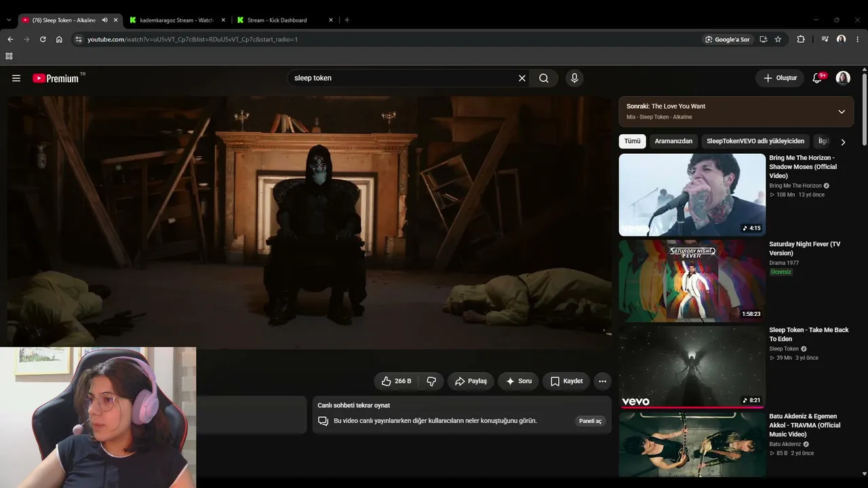
Task: Visit the Sleep Token channel name in sidebar
Action: [x=784, y=349]
